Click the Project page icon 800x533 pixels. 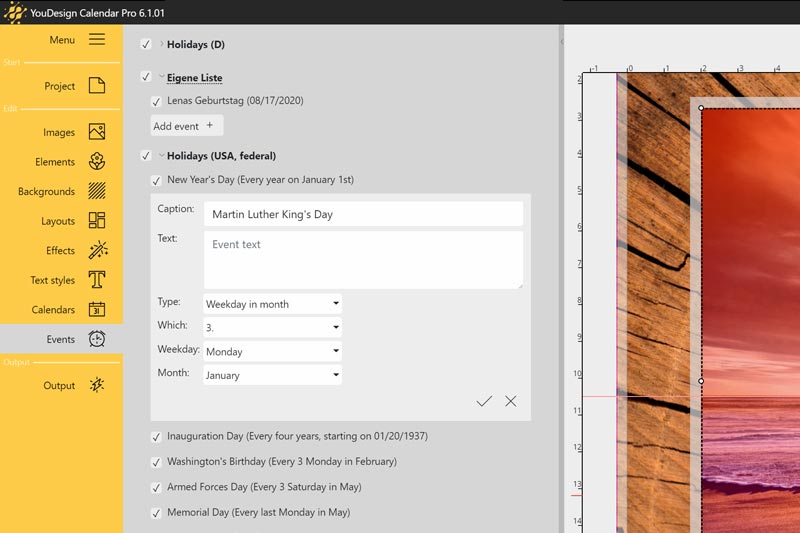pyautogui.click(x=97, y=85)
